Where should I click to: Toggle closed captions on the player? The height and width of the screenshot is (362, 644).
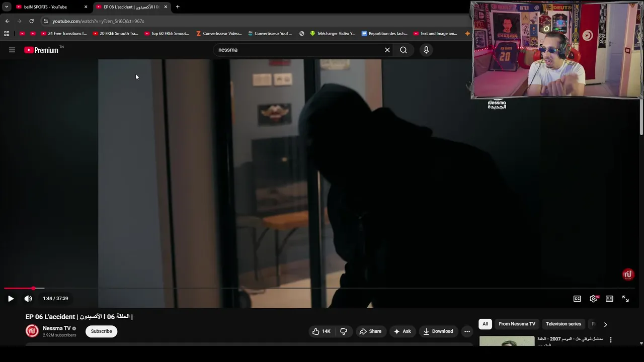(x=577, y=299)
